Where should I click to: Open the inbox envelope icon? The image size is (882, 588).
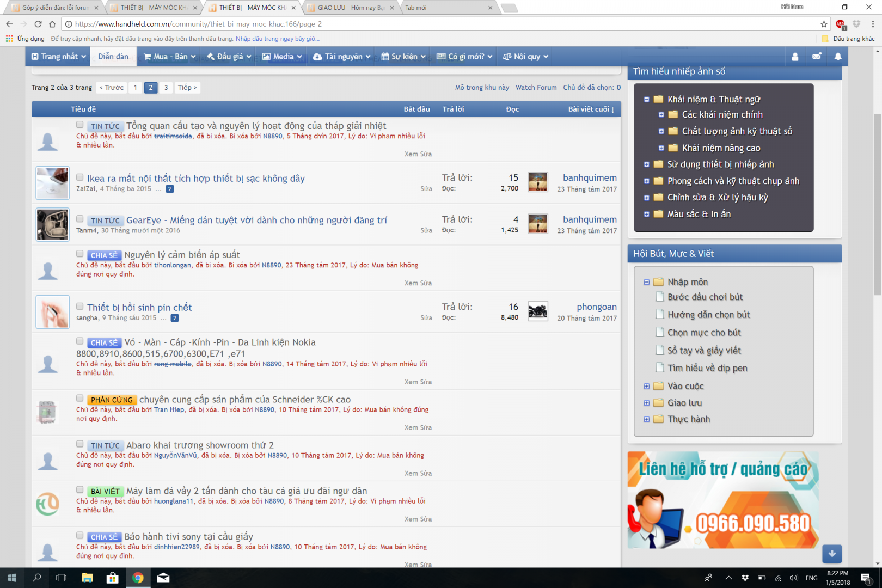pos(817,57)
